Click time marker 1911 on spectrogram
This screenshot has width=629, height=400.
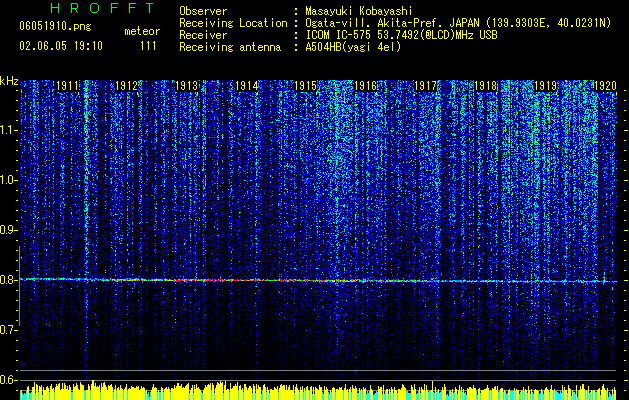pyautogui.click(x=68, y=86)
